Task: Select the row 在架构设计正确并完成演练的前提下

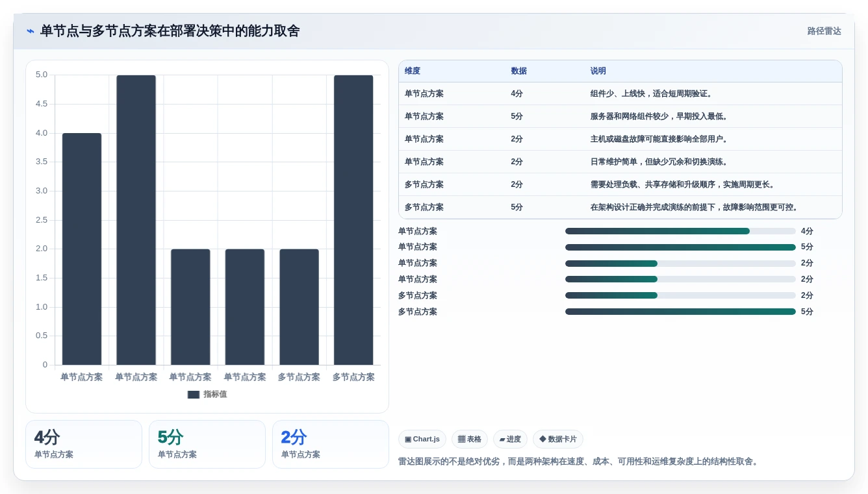Action: pos(620,208)
